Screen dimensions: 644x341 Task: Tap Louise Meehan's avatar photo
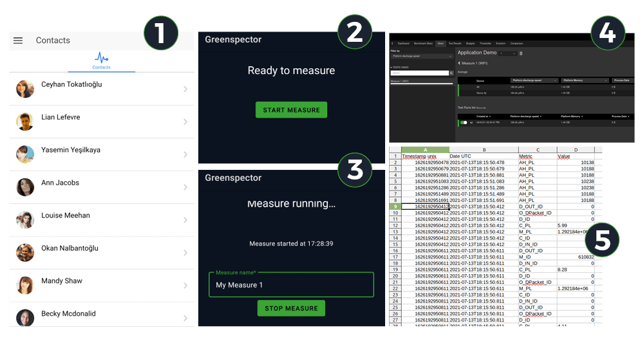coord(25,220)
